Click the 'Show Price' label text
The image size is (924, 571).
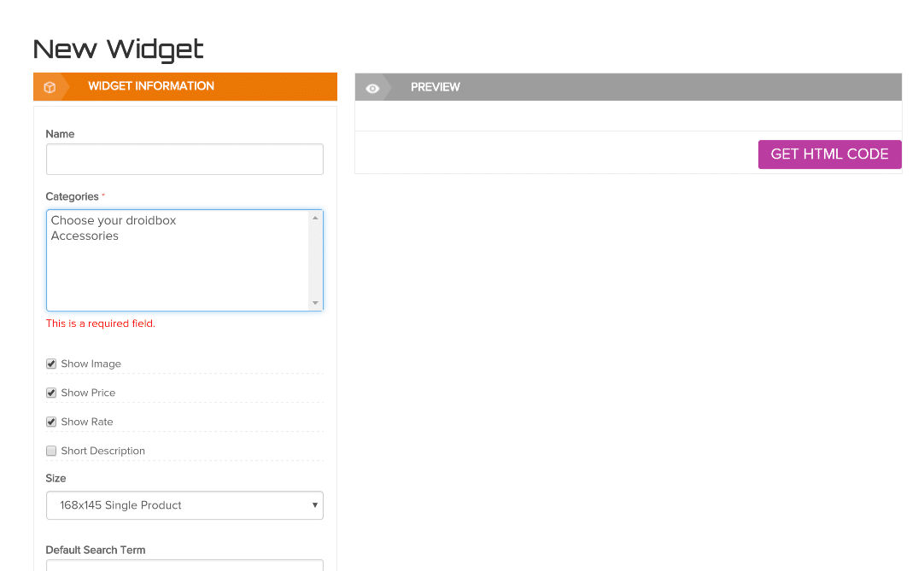(x=89, y=393)
